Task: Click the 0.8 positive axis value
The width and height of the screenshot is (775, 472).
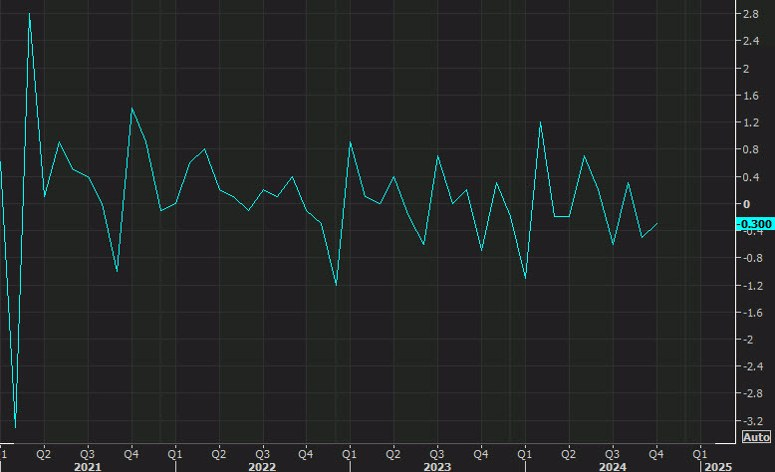Action: [x=751, y=150]
